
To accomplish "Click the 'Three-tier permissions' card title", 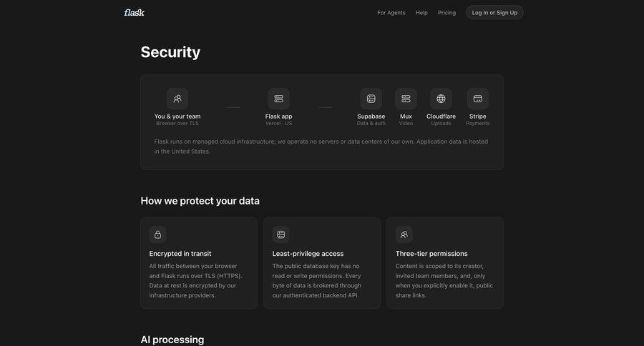I will click(x=431, y=254).
